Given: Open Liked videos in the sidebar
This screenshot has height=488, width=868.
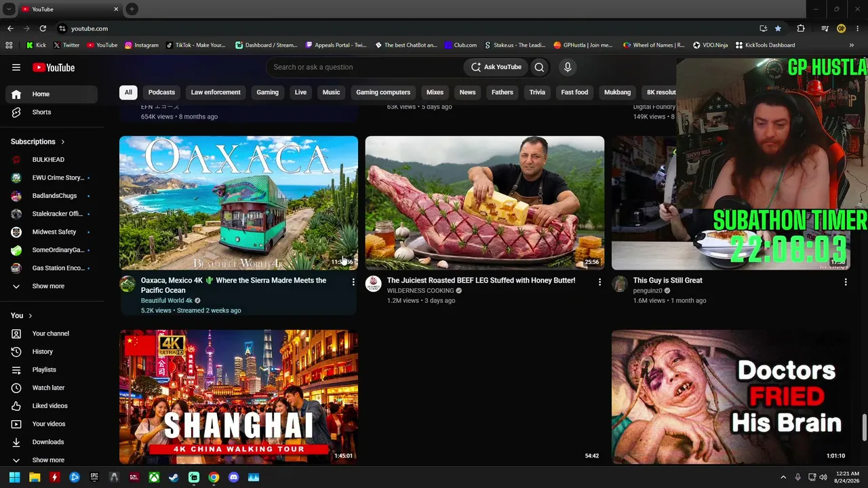Looking at the screenshot, I should [x=52, y=406].
